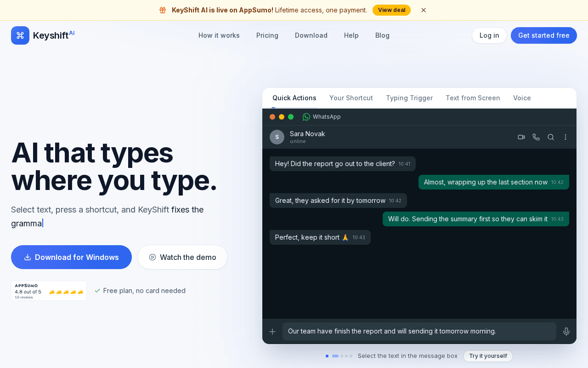Click Download for Windows button
The height and width of the screenshot is (368, 588).
[71, 257]
